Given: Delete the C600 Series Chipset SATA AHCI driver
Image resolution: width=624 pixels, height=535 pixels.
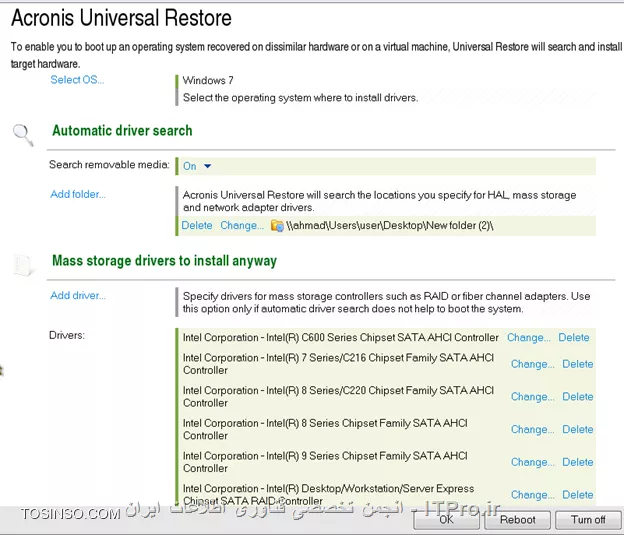Looking at the screenshot, I should (573, 338).
